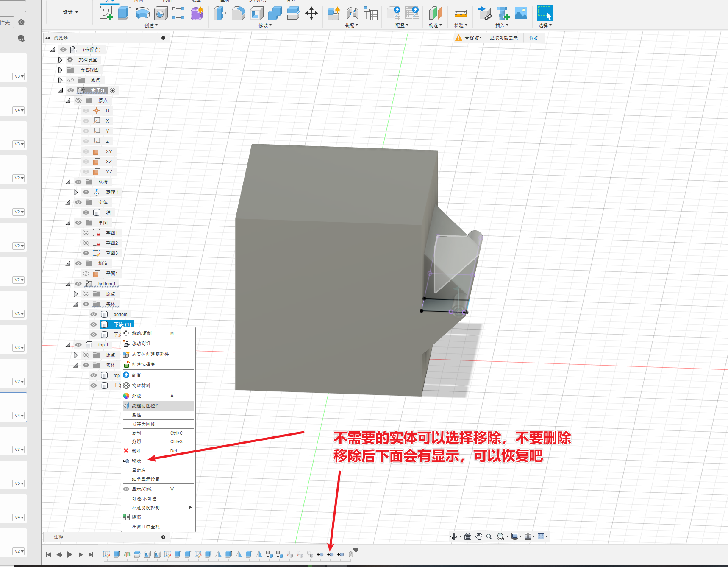This screenshot has width=728, height=567.
Task: Open the 设计 workspace dropdown
Action: tap(70, 12)
